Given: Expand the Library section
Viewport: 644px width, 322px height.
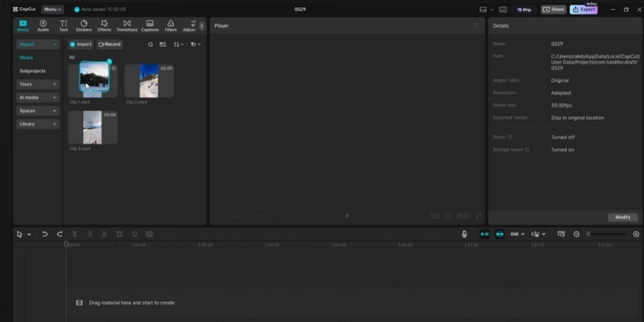Looking at the screenshot, I should pyautogui.click(x=38, y=124).
